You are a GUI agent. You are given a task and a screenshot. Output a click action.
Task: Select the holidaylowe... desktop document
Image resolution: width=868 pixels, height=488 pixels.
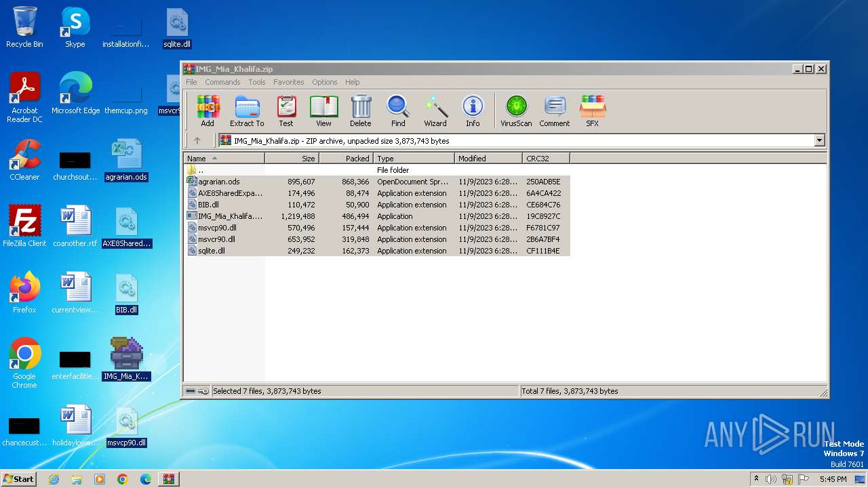point(75,426)
